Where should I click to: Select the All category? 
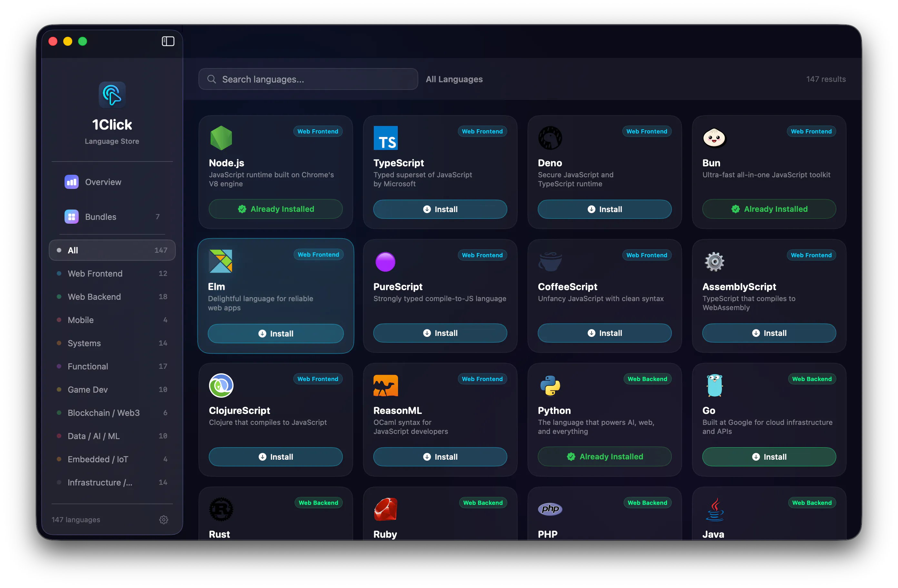[x=112, y=250]
